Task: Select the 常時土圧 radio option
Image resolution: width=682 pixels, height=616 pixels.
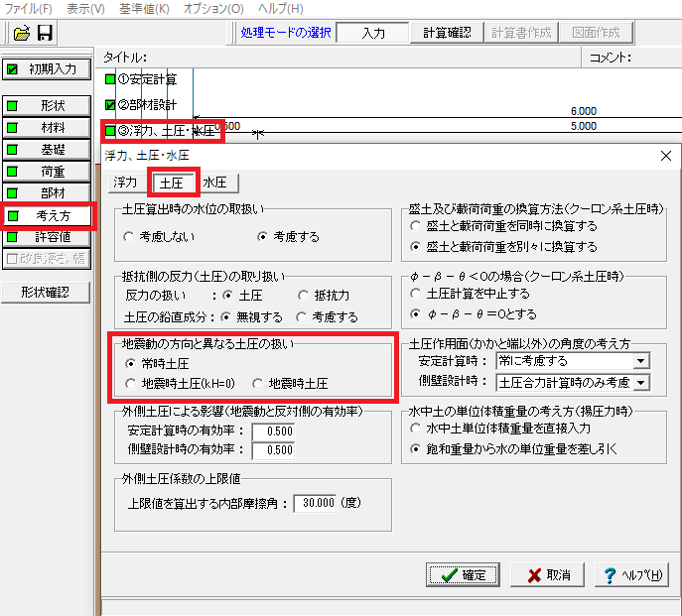Action: pos(157,363)
